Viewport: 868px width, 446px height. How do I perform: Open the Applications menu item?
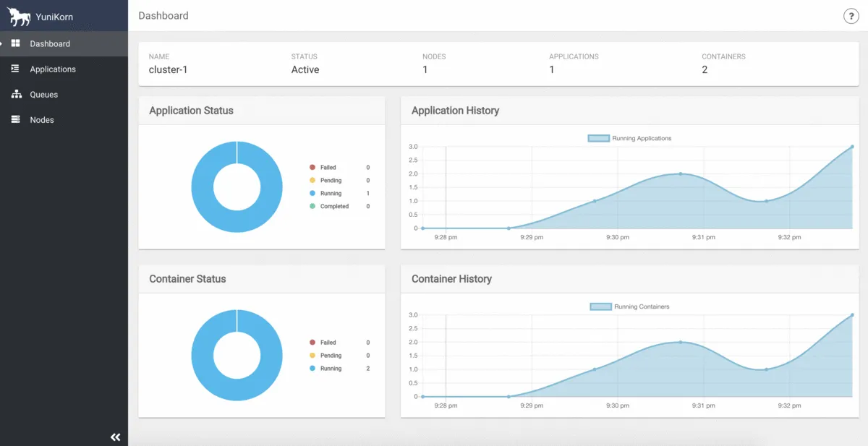53,69
